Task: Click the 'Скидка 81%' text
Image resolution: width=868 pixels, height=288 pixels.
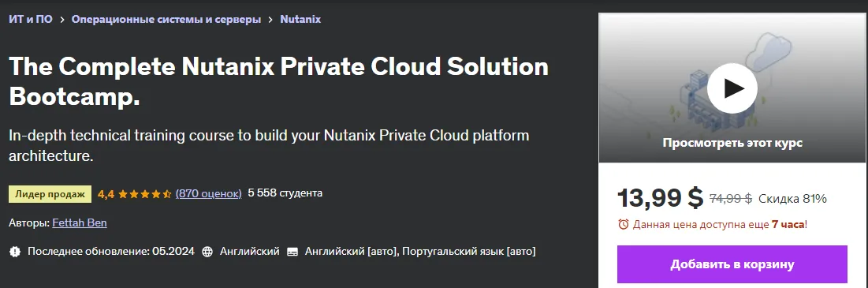Action: click(x=792, y=198)
